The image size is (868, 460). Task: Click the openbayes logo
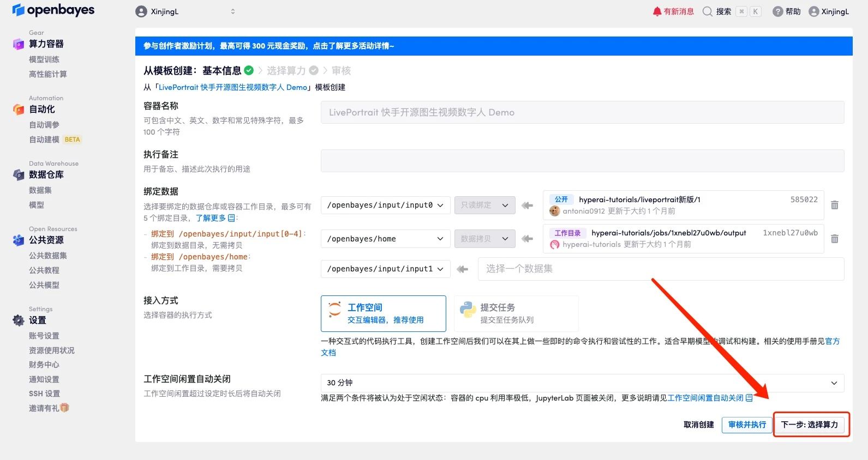53,10
